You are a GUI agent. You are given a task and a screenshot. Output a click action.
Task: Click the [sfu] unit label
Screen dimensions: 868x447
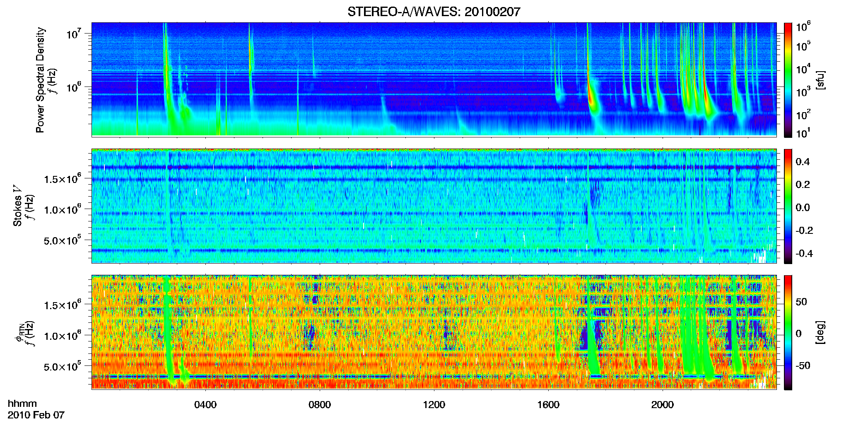(820, 80)
